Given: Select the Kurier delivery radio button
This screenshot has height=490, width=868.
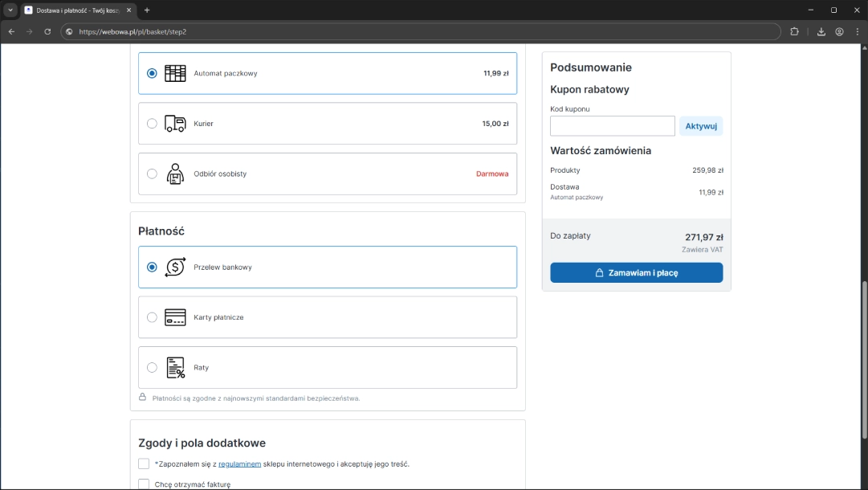Looking at the screenshot, I should click(152, 124).
